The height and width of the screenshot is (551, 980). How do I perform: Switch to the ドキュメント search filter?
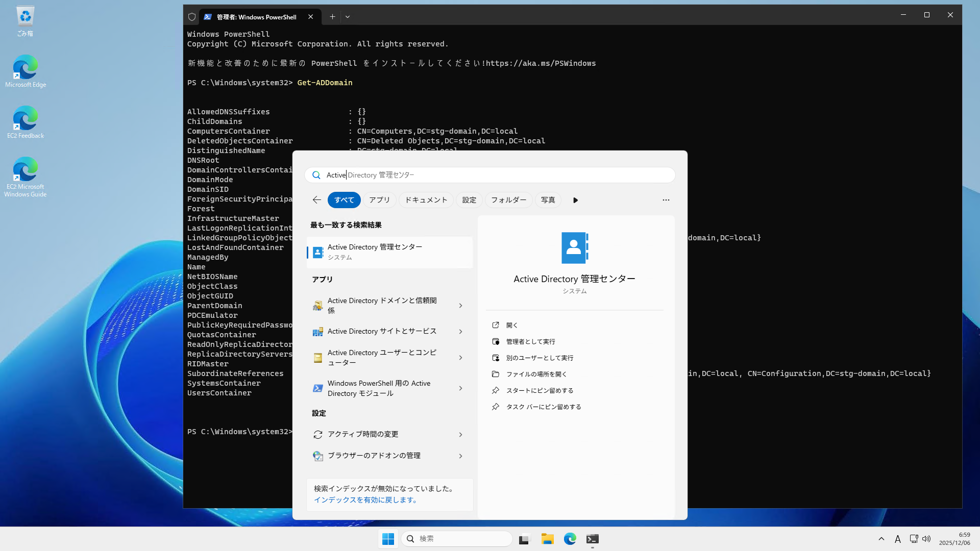[x=426, y=199]
